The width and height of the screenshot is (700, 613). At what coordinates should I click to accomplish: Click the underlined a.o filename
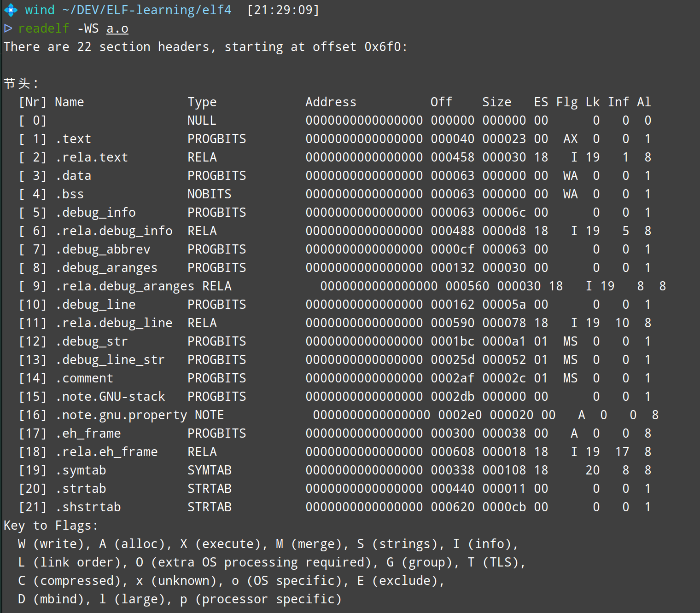tap(117, 29)
